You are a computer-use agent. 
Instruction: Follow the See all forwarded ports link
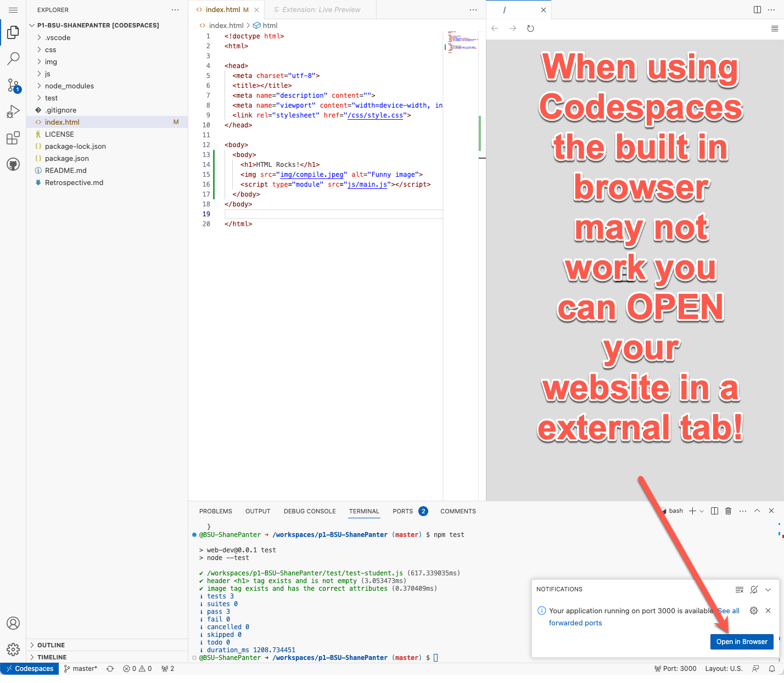point(575,623)
